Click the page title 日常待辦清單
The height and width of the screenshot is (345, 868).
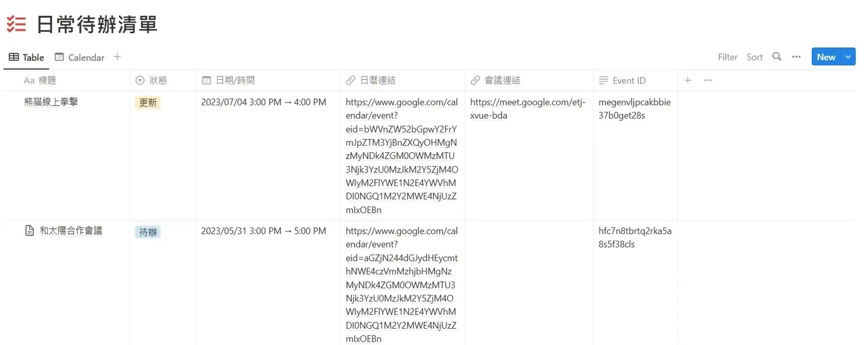pos(97,24)
